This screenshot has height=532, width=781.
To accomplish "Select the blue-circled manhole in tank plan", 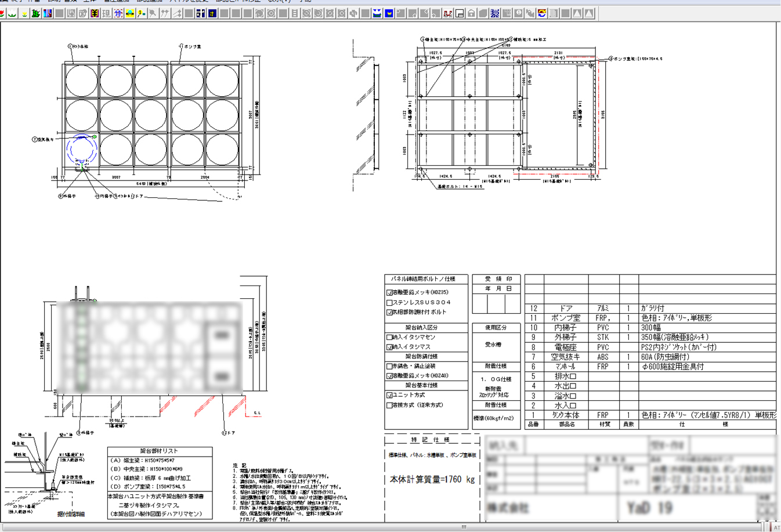I will [x=80, y=150].
